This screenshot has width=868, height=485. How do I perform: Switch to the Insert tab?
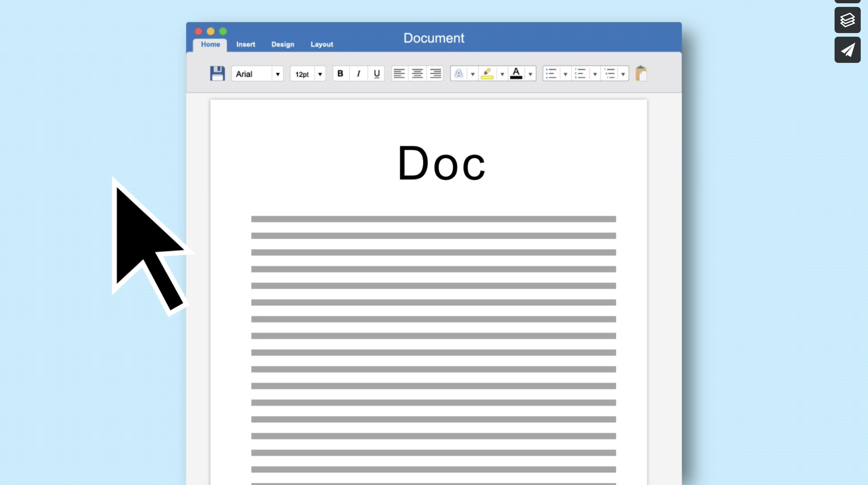tap(245, 44)
